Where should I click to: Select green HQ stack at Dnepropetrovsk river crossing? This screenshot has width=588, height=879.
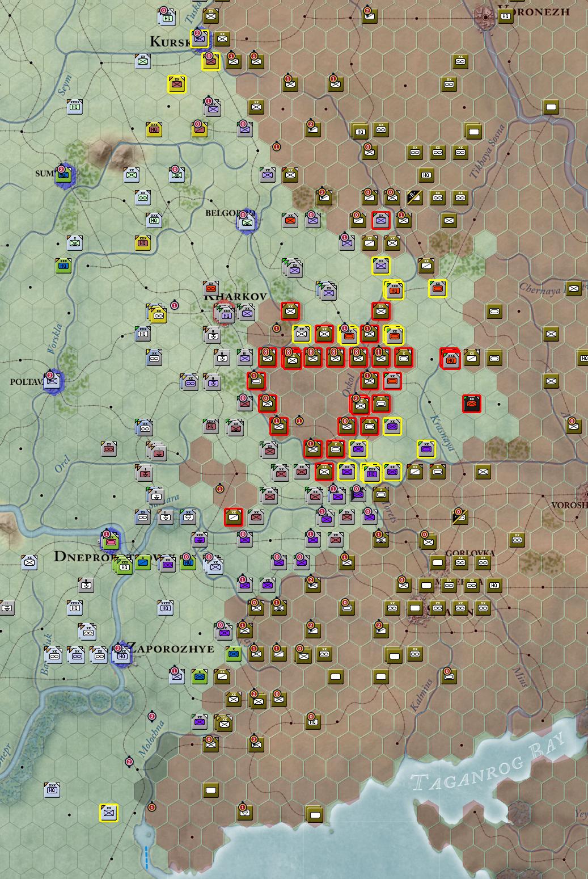pyautogui.click(x=123, y=565)
